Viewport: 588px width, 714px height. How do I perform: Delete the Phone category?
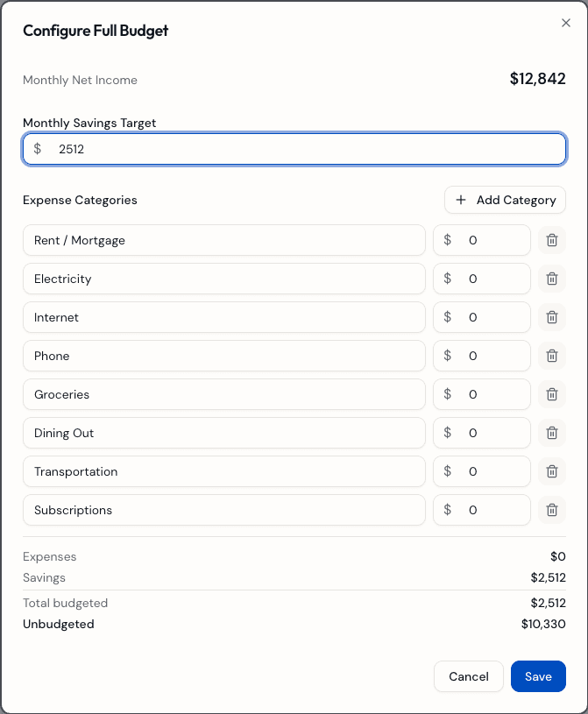551,356
